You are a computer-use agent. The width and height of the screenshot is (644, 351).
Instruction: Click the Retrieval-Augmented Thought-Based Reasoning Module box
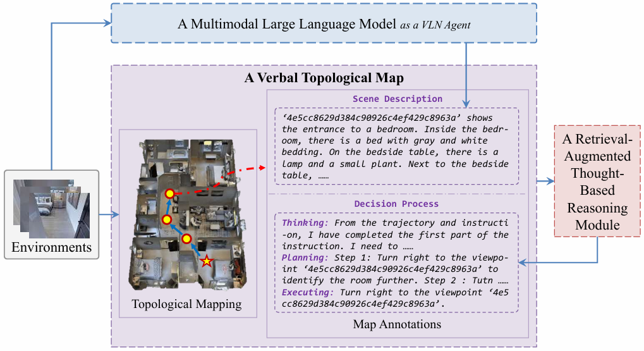[597, 182]
